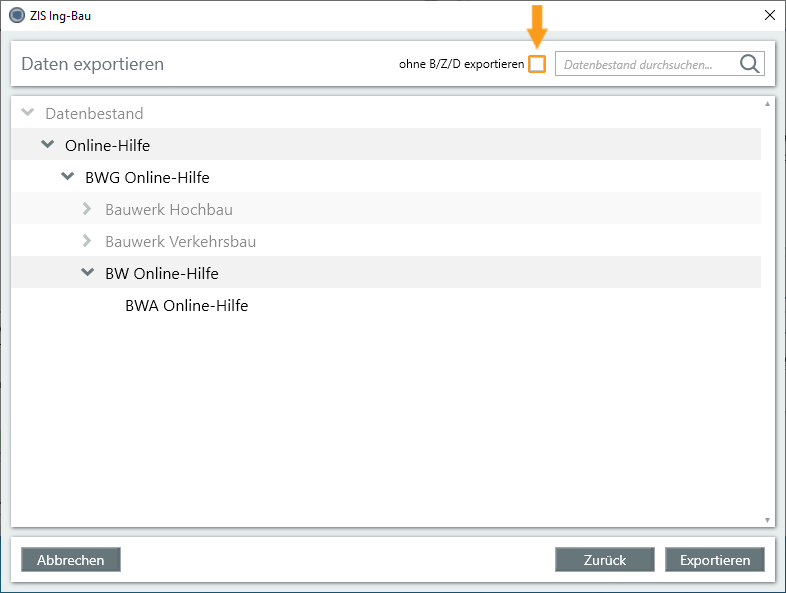Select the Bauwerk Verkehrsbau item
Image resolution: width=786 pixels, height=593 pixels.
point(180,242)
